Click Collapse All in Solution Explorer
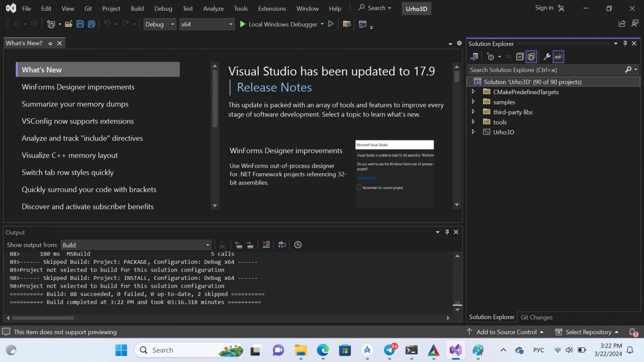The width and height of the screenshot is (644, 362). (x=520, y=57)
